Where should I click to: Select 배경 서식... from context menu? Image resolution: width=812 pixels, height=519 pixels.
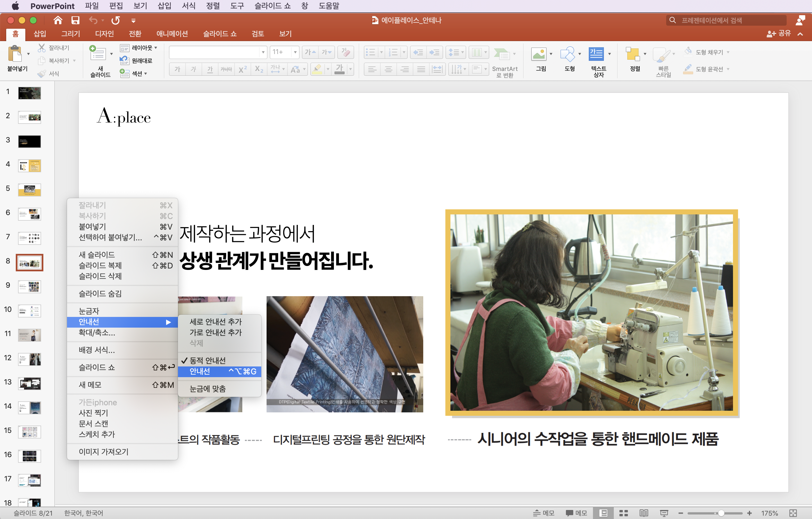pyautogui.click(x=97, y=350)
